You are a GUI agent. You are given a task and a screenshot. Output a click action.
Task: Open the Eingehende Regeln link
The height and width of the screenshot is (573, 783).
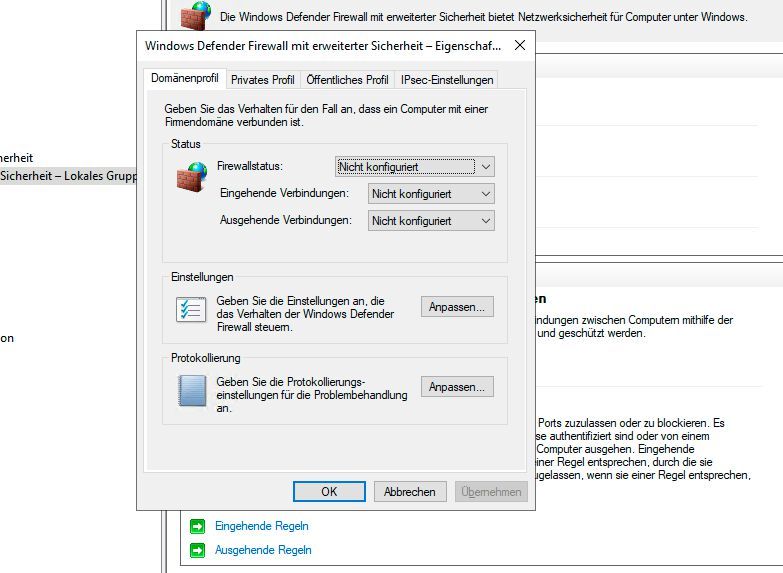262,526
